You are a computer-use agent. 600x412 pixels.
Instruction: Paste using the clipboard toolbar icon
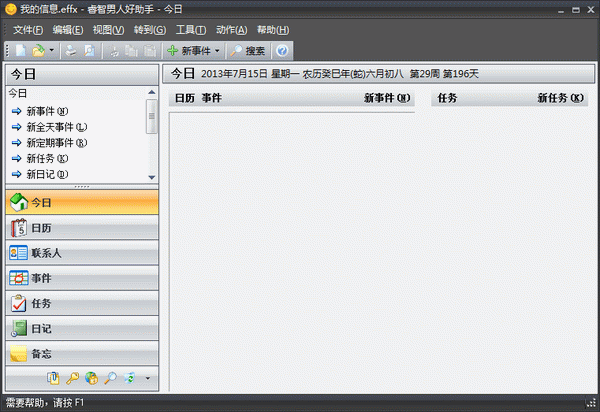(x=150, y=51)
